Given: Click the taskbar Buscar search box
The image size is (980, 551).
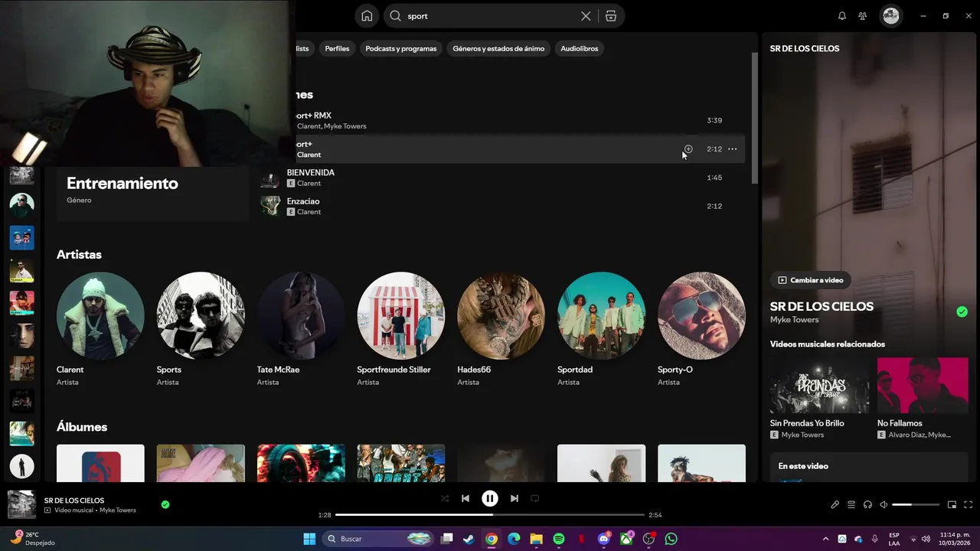Looking at the screenshot, I should coord(378,539).
